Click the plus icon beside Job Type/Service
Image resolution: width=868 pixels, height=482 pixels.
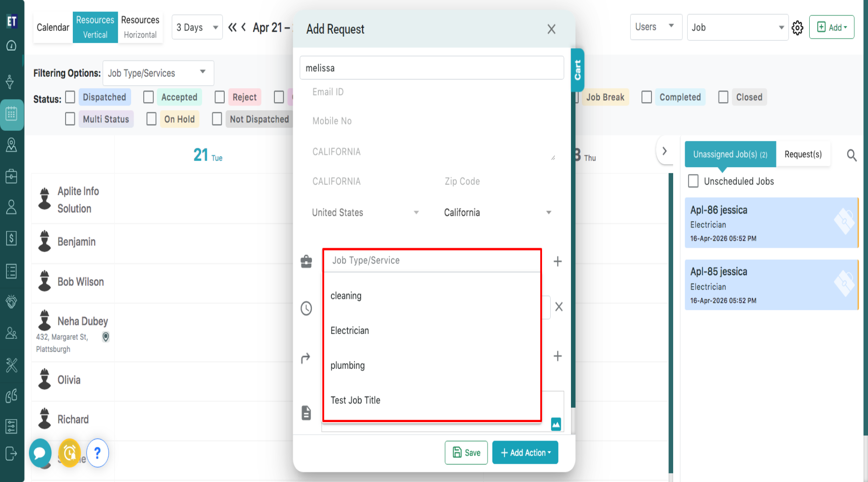click(557, 261)
